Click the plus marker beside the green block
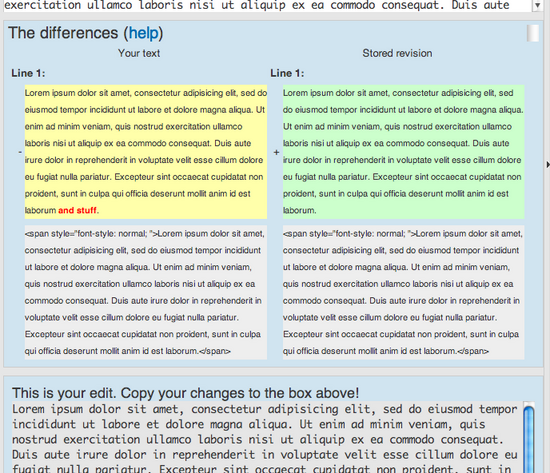The image size is (550, 473). (x=276, y=152)
